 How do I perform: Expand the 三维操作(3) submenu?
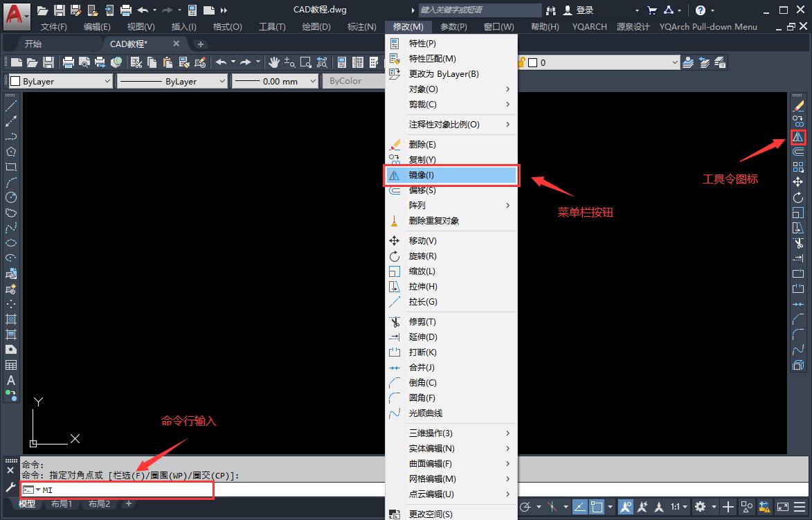[x=451, y=433]
